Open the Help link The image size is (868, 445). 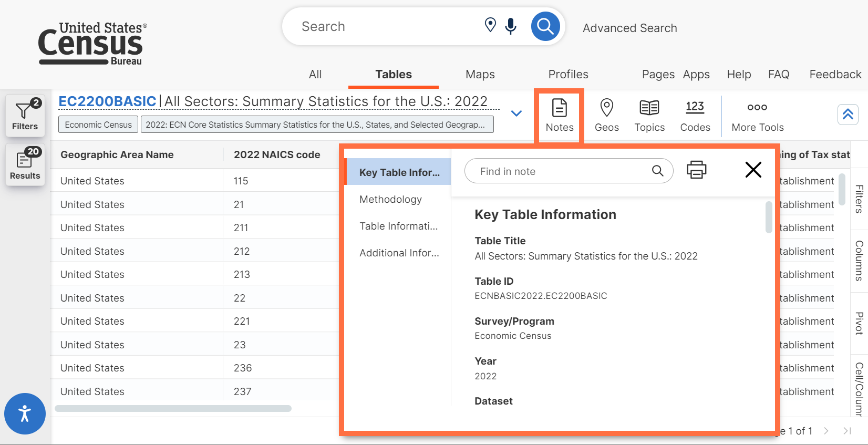click(x=739, y=74)
